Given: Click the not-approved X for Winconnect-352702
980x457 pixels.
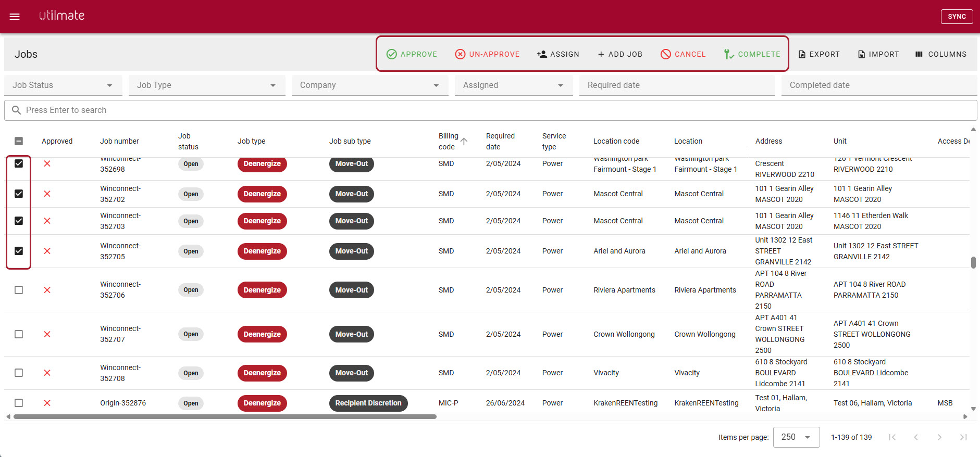Looking at the screenshot, I should pyautogui.click(x=47, y=194).
